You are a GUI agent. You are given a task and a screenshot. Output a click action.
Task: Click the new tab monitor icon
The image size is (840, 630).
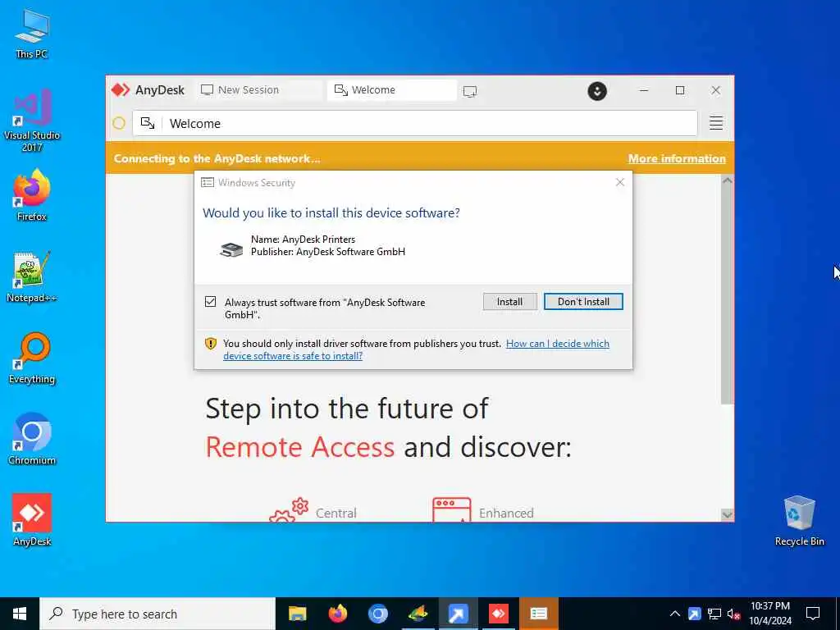pos(470,91)
